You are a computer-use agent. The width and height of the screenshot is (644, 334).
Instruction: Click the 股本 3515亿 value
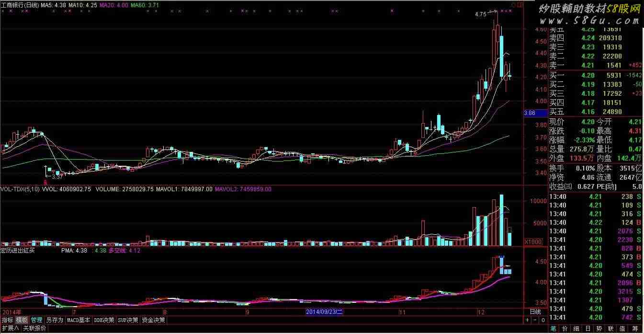click(x=630, y=168)
